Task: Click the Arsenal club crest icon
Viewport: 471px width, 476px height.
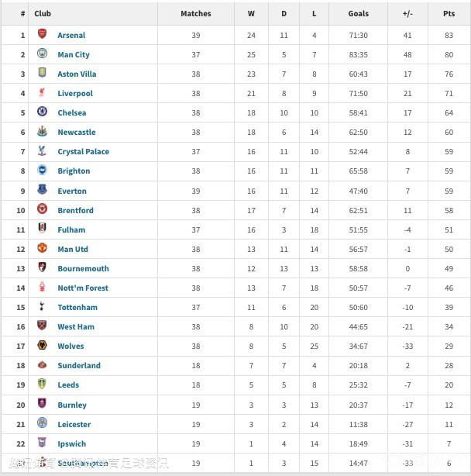Action: (42, 35)
